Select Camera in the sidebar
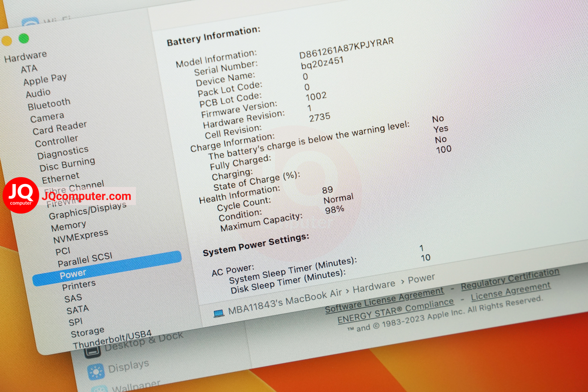This screenshot has height=392, width=588. pyautogui.click(x=47, y=118)
